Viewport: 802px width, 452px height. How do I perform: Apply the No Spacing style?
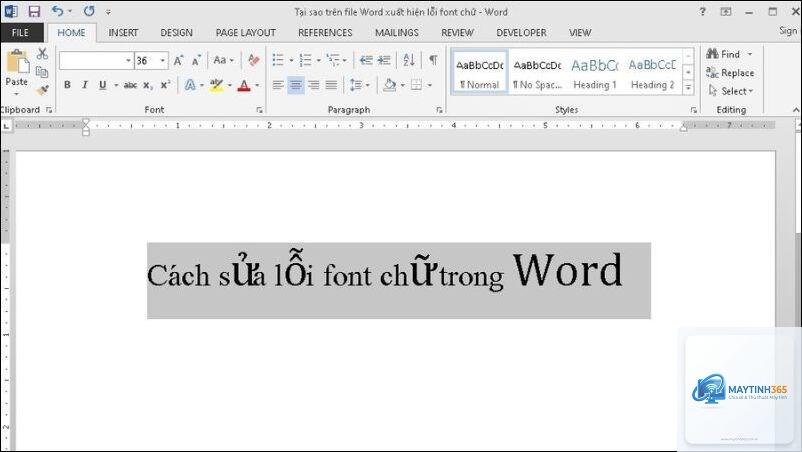[x=537, y=72]
